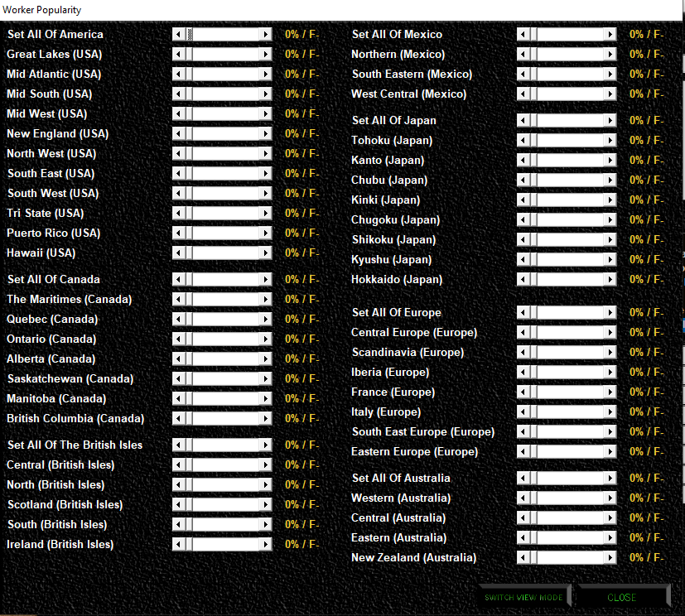This screenshot has width=685, height=616.
Task: Click left arrow on Quebec (Canada) slider
Action: (x=178, y=320)
